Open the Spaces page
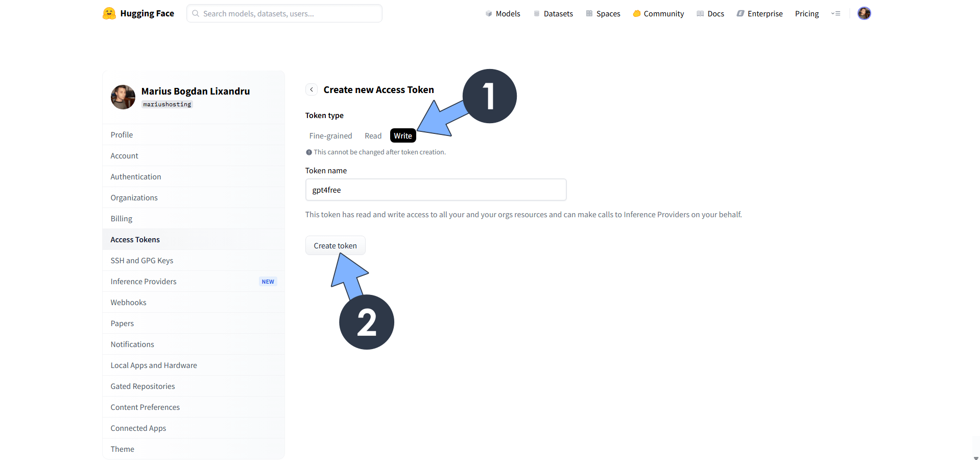The width and height of the screenshot is (980, 460). point(603,13)
